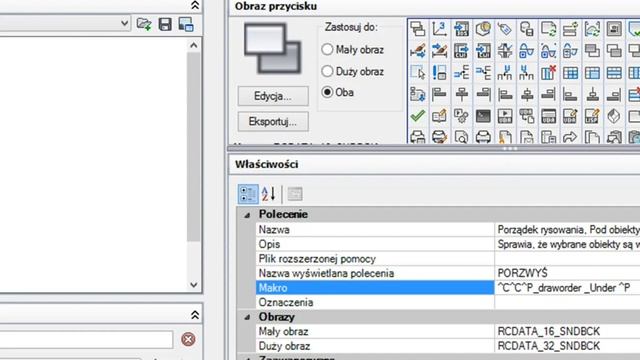This screenshot has width=640, height=360.
Task: Click the Porządek rysowania name value
Action: pyautogui.click(x=568, y=230)
